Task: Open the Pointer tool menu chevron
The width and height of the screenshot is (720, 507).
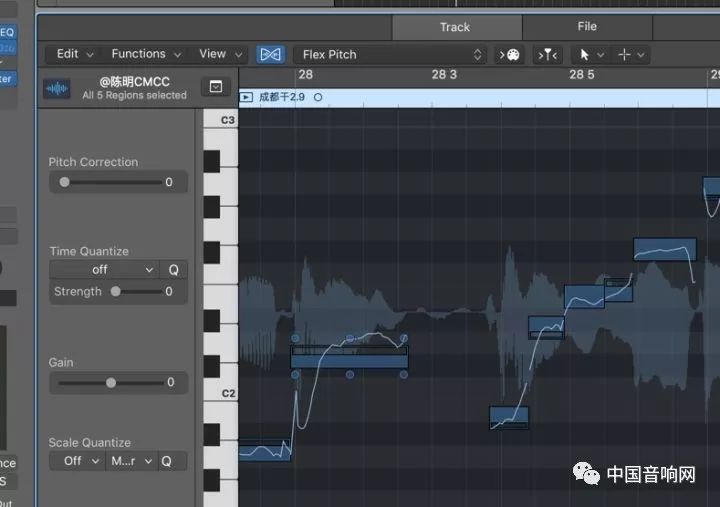Action: pos(600,55)
